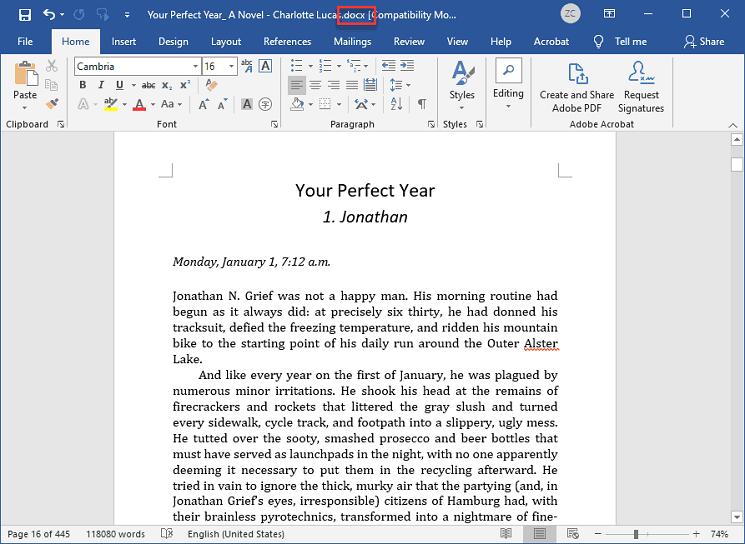Screen dimensions: 745x544
Task: Open Text Effects and Typography
Action: point(83,104)
